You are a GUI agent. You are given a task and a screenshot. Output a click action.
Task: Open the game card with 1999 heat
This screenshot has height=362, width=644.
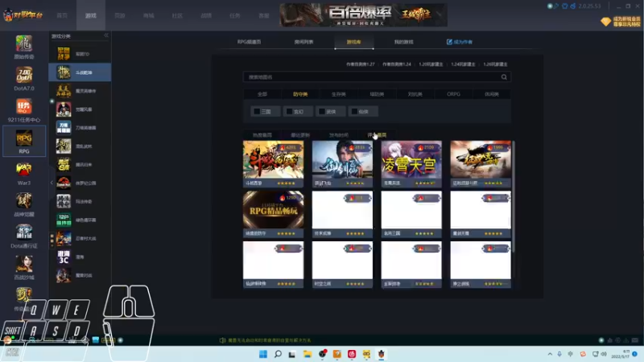(481, 164)
